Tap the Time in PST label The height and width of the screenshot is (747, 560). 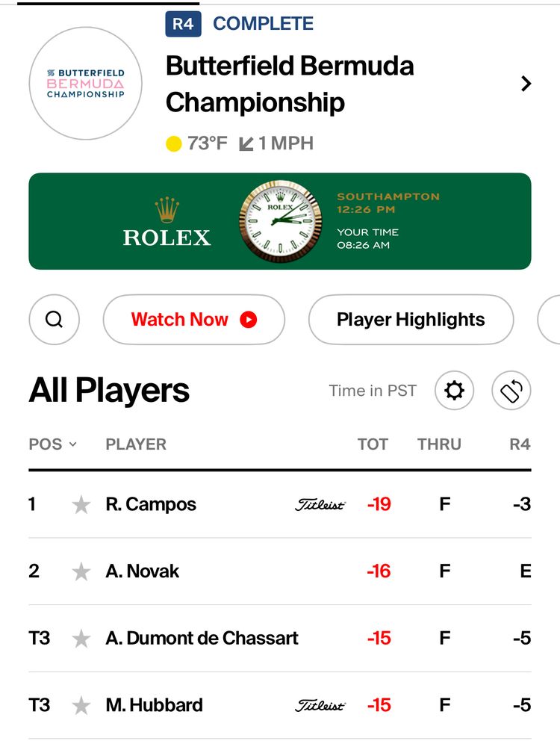coord(372,391)
